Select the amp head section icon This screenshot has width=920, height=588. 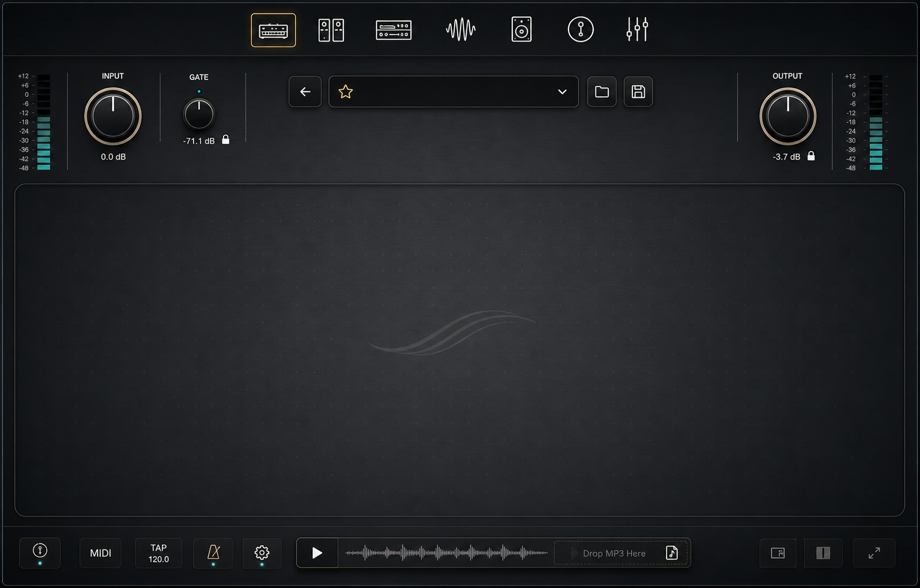pyautogui.click(x=273, y=30)
